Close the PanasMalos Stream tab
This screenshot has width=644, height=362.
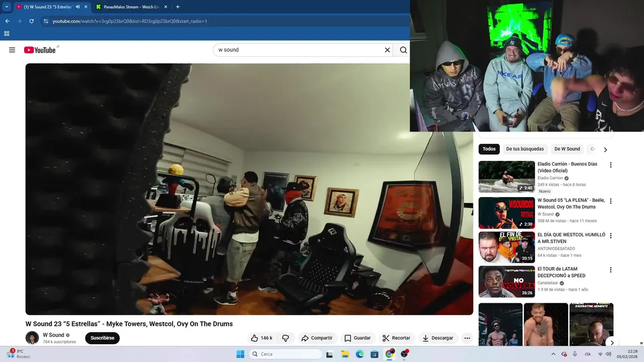click(x=165, y=7)
